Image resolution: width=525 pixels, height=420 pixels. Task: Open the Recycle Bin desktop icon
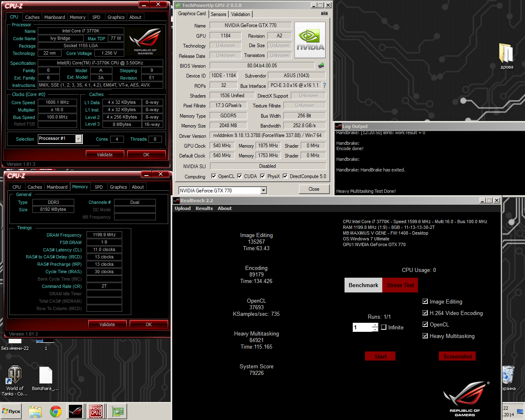tap(508, 378)
